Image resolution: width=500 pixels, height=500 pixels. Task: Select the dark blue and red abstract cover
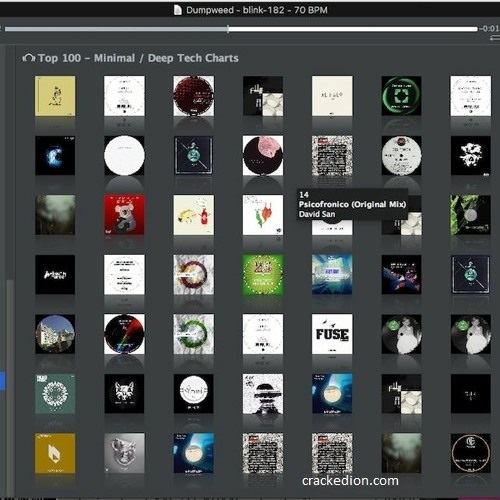point(401,275)
